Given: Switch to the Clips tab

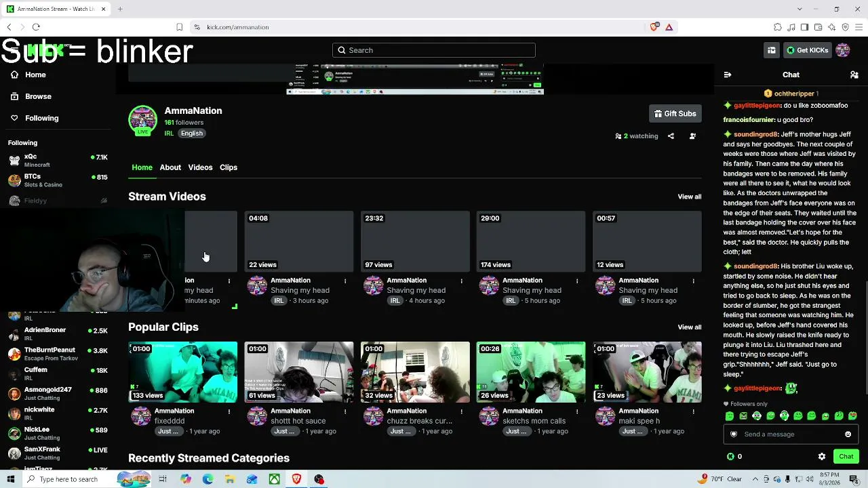Looking at the screenshot, I should point(229,167).
